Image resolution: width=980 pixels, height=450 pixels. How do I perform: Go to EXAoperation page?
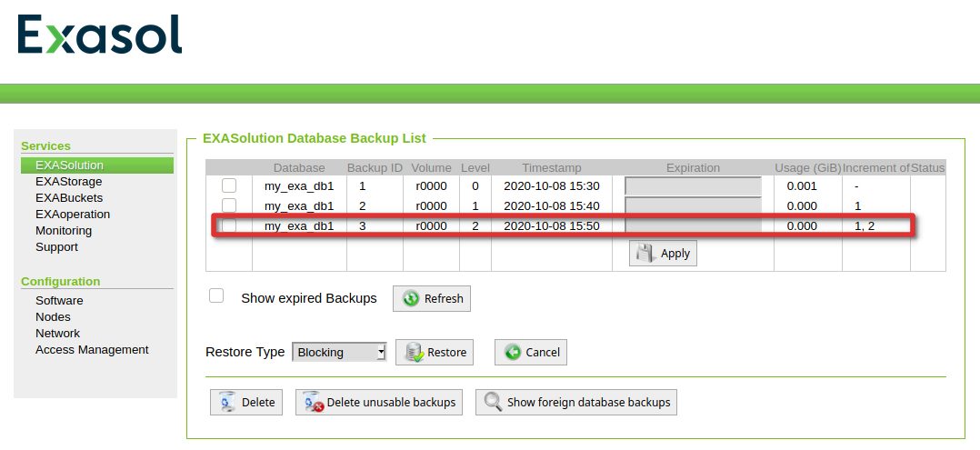click(73, 214)
